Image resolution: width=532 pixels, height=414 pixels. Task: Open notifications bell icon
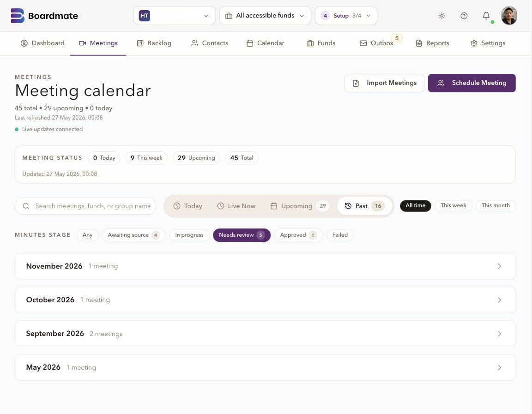(486, 16)
